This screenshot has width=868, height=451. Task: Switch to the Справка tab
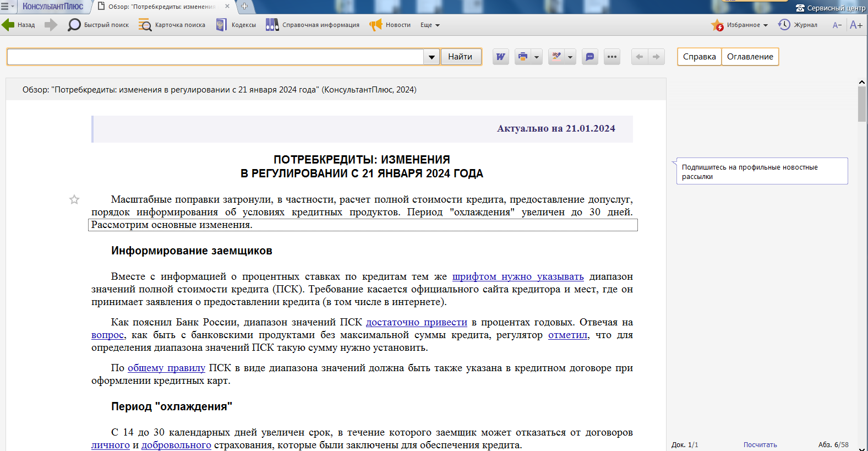(699, 57)
